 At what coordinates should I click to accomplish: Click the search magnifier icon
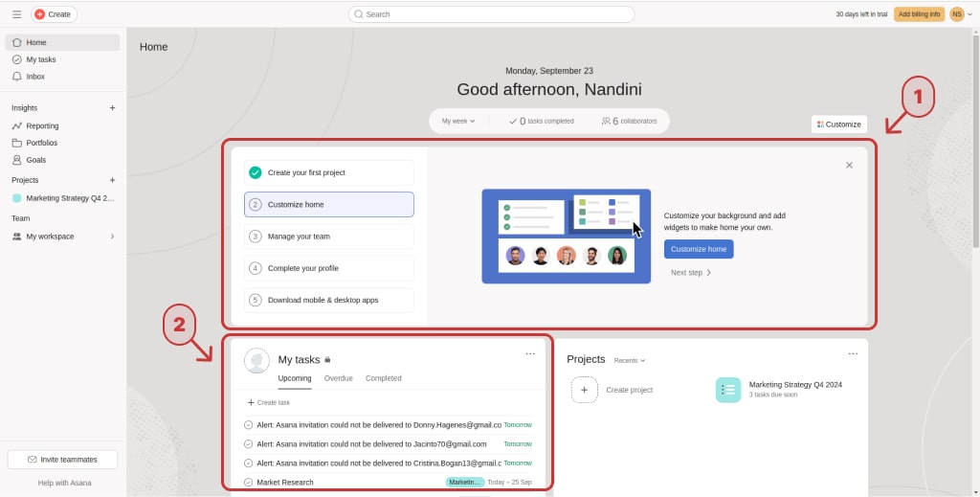click(x=359, y=14)
